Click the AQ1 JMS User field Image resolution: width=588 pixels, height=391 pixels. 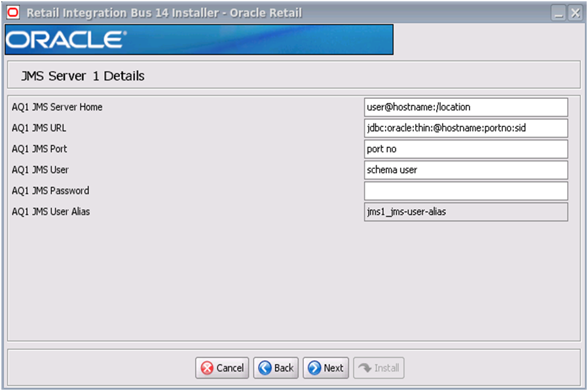[466, 170]
